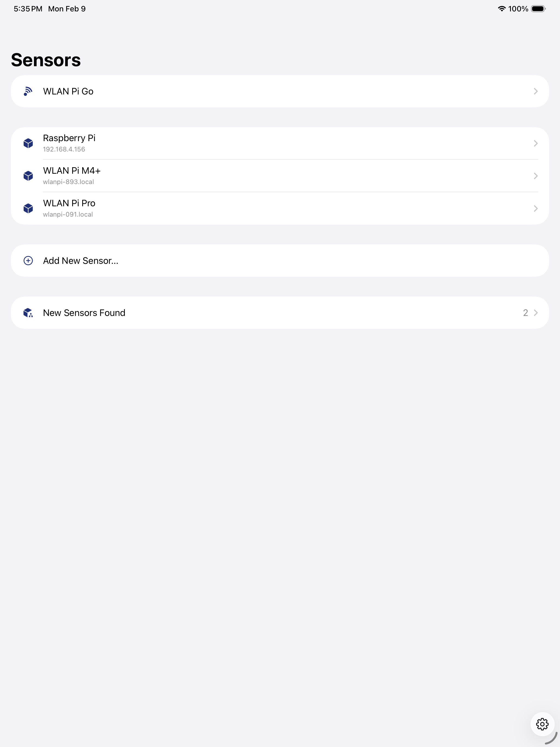Open settings with the gear icon

click(542, 724)
